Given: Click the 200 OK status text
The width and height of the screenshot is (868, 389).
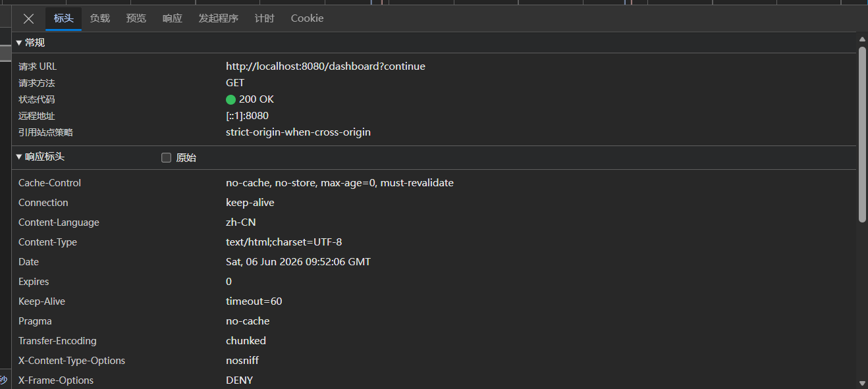Looking at the screenshot, I should point(256,99).
